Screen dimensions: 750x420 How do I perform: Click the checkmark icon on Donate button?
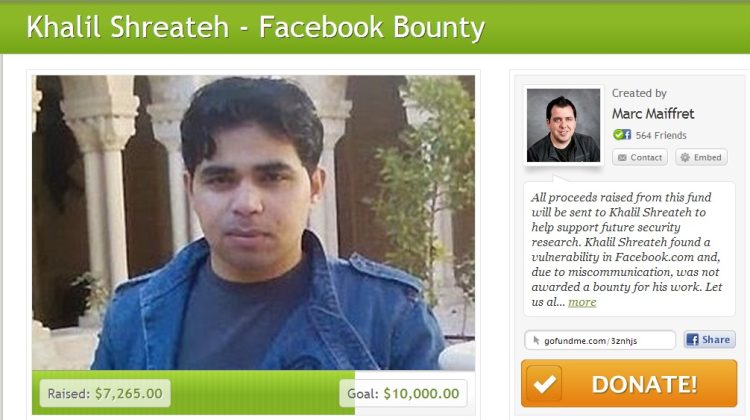pyautogui.click(x=544, y=384)
